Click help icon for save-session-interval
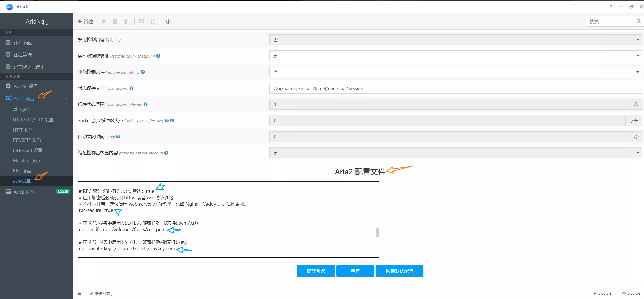Viewport: 644px width, 299px height. pyautogui.click(x=146, y=104)
